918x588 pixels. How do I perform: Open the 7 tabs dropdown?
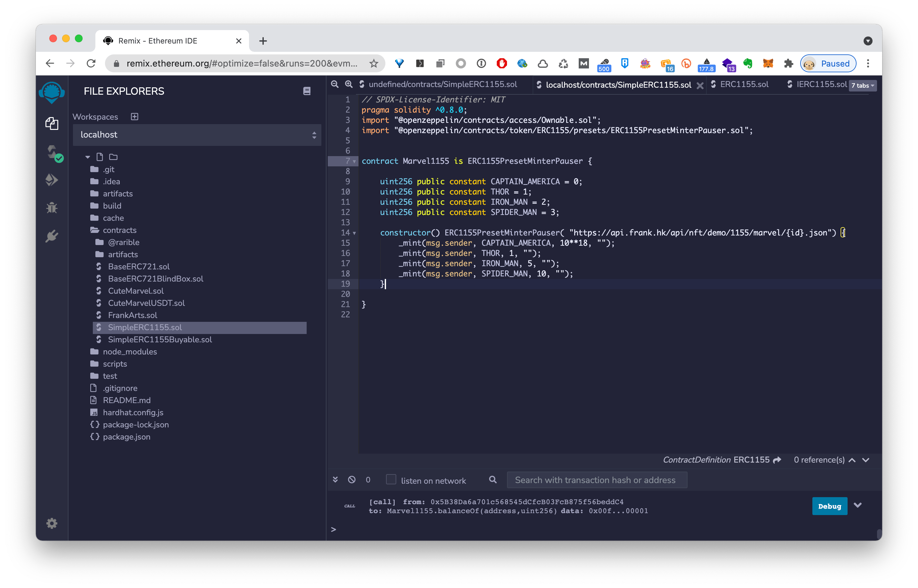[x=862, y=85]
